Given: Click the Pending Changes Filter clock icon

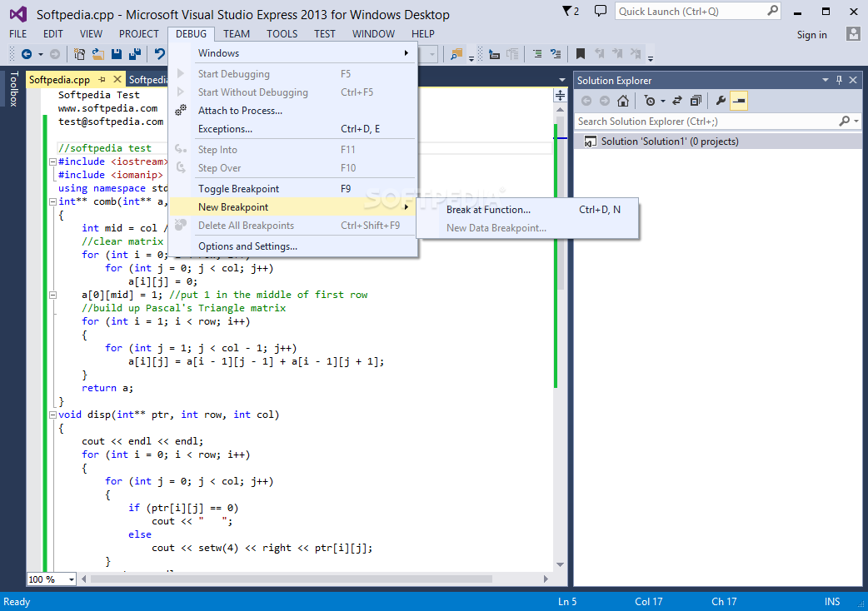Looking at the screenshot, I should (x=651, y=101).
